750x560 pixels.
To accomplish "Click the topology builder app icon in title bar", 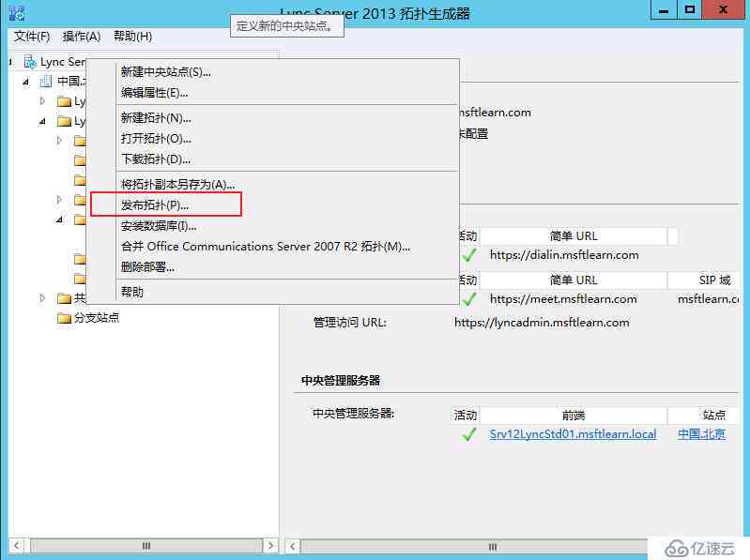I will point(17,13).
